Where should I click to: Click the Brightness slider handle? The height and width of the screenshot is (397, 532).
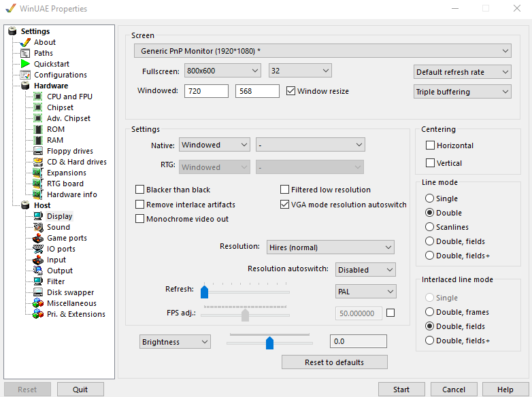tap(269, 343)
